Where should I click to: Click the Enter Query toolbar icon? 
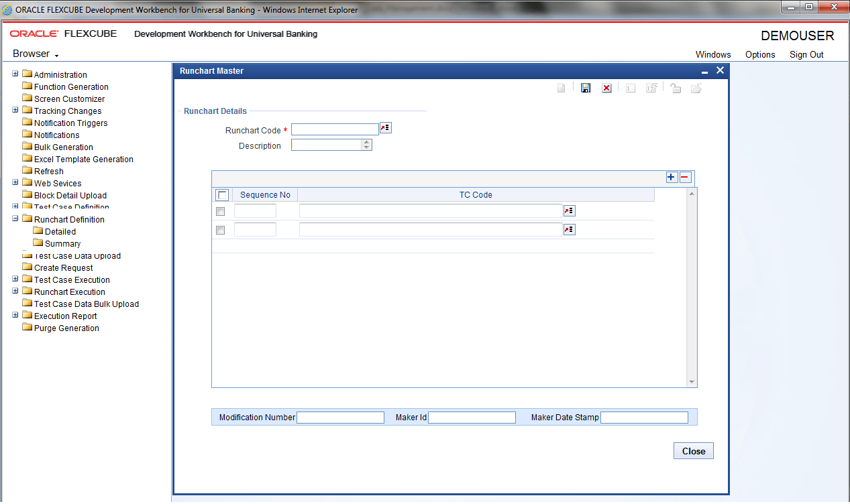[631, 88]
